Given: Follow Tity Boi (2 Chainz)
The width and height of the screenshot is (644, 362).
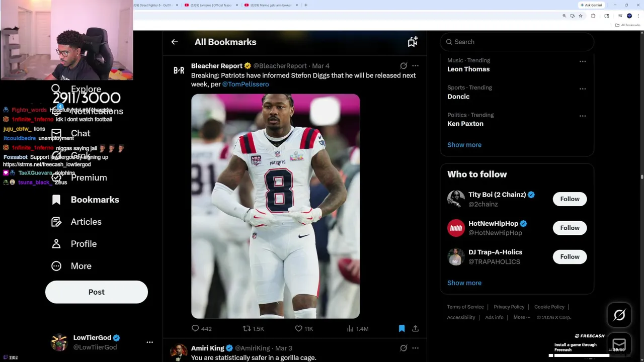Looking at the screenshot, I should (x=570, y=199).
